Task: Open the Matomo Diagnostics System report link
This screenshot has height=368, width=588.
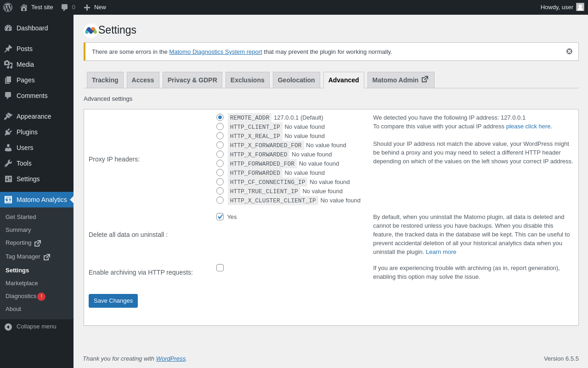Action: (x=215, y=52)
